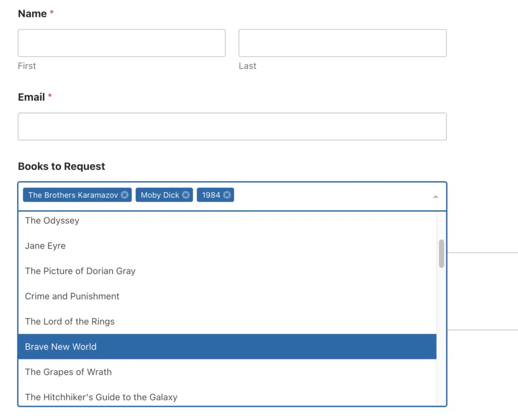Click the dropdown list scrollbar thumb
The height and width of the screenshot is (420, 518).
(x=441, y=254)
